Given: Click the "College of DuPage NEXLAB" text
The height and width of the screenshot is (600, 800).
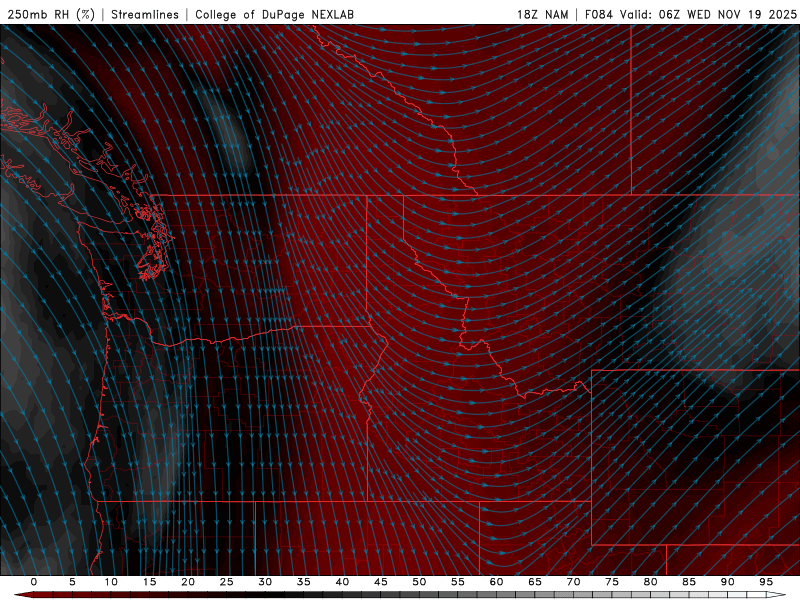Looking at the screenshot, I should pyautogui.click(x=274, y=14).
